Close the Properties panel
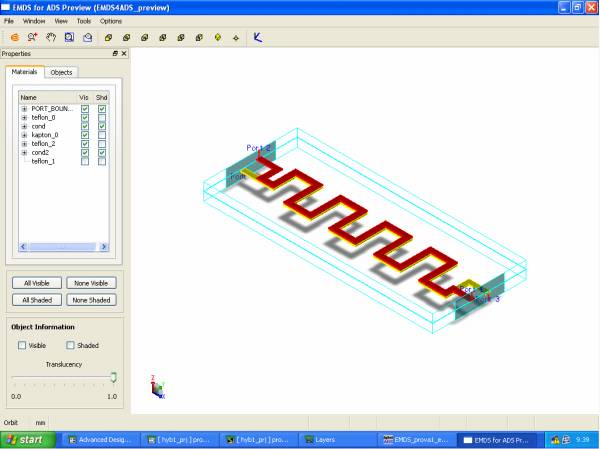 point(124,54)
